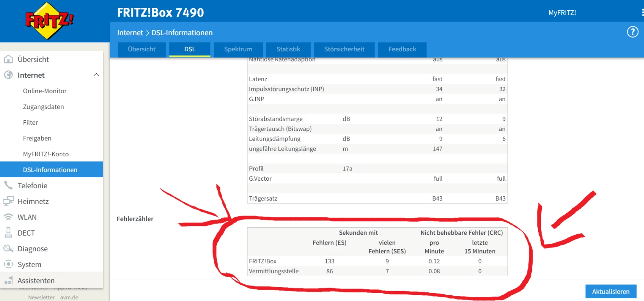644x301 pixels.
Task: Select DSL-Informationen in the sidebar
Action: point(51,169)
